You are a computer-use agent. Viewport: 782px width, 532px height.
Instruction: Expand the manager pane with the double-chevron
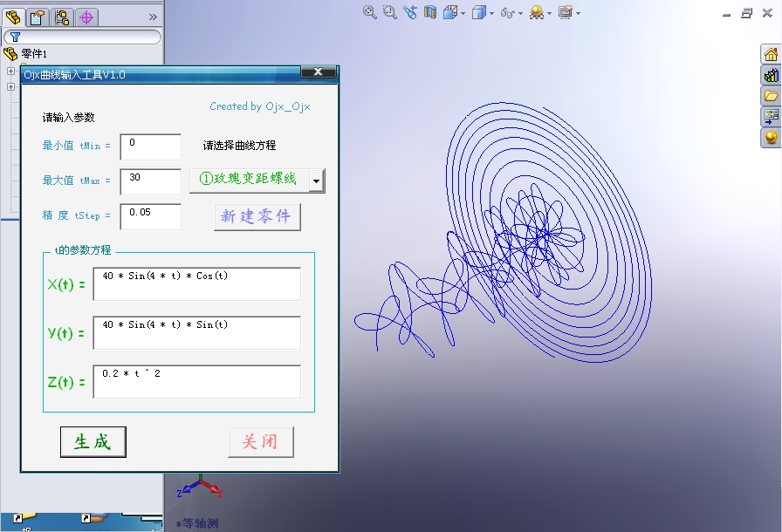point(153,17)
